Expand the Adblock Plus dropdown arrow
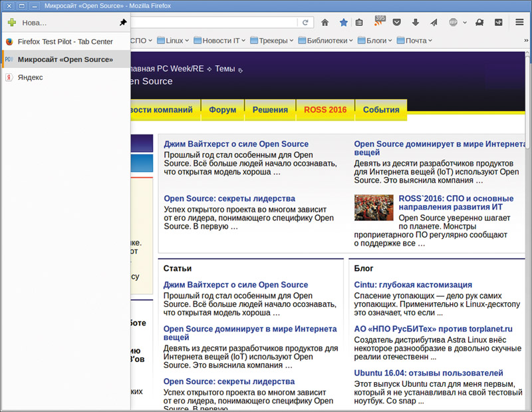Screen dimensions: 532x412 point(465,23)
